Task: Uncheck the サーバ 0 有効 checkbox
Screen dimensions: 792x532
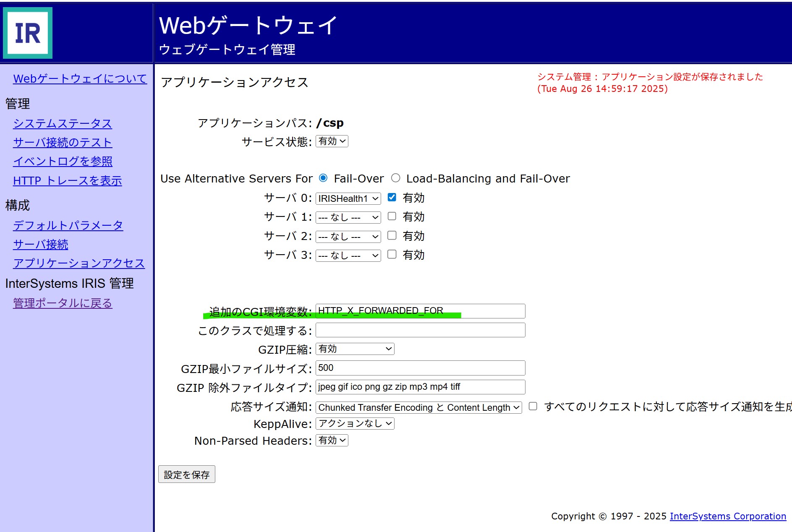Action: 392,197
